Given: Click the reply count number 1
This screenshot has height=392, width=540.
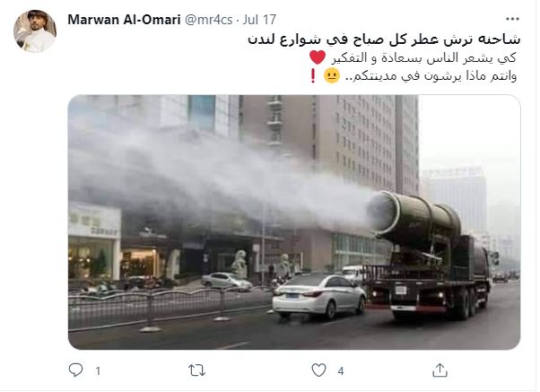Looking at the screenshot, I should coord(98,371).
